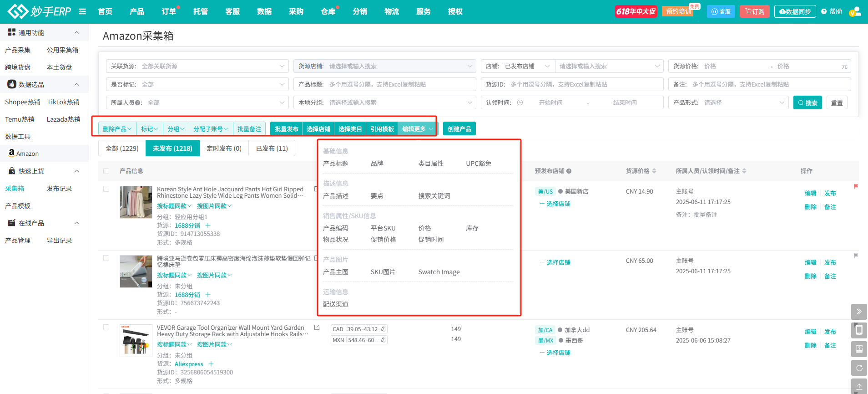The width and height of the screenshot is (868, 394).
Task: Click the double-arrow expand side button
Action: click(x=859, y=312)
